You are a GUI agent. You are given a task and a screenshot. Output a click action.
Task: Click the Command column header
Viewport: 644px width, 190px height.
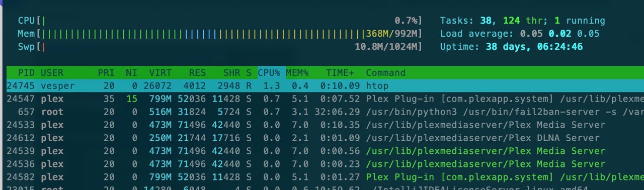pos(385,73)
